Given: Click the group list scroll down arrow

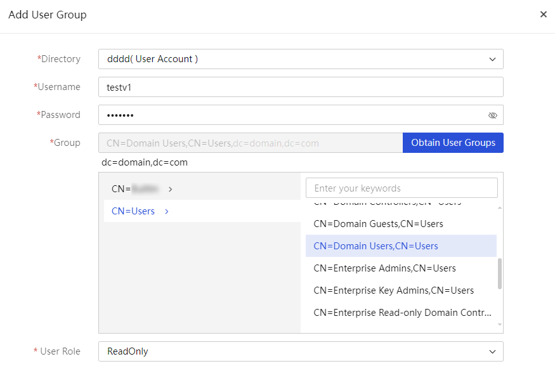Looking at the screenshot, I should coord(500,324).
